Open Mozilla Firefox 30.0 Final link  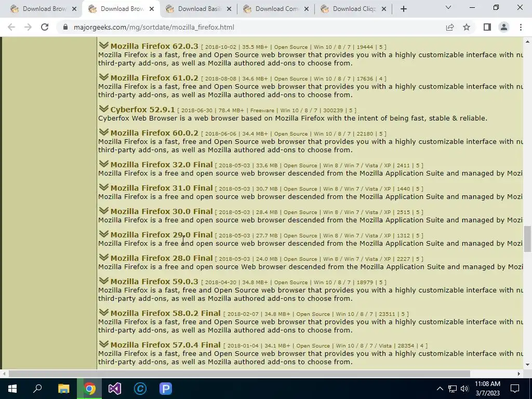coord(162,211)
